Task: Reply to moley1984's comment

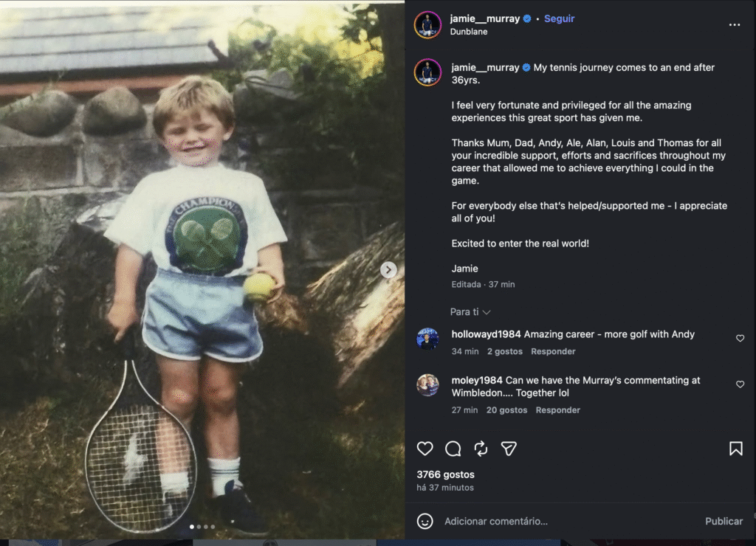Action: pyautogui.click(x=557, y=410)
